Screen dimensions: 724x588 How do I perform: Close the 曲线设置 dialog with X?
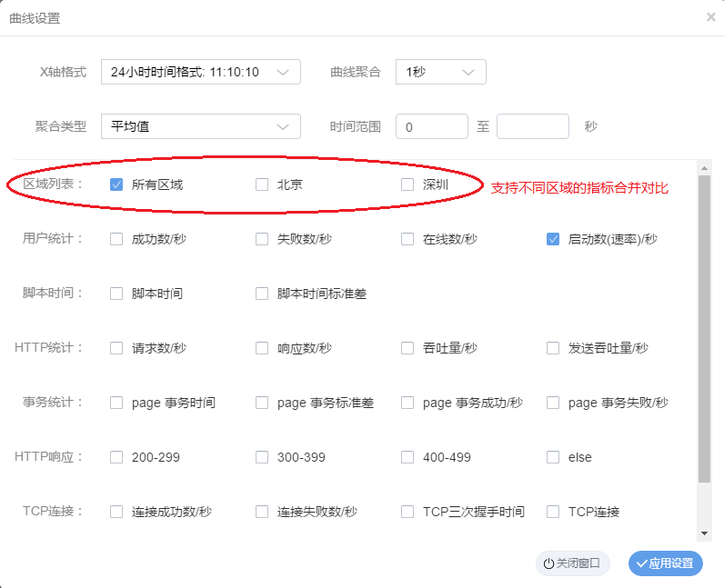point(710,17)
